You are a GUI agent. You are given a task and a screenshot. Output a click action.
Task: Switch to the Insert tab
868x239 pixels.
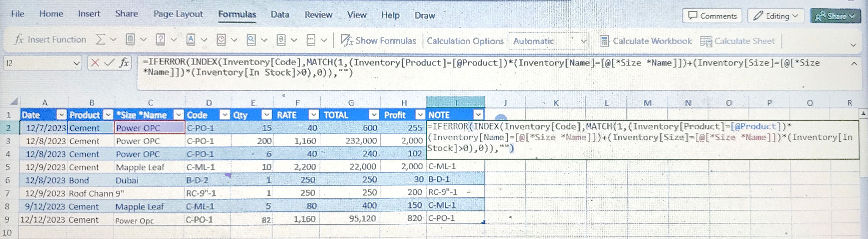coord(89,14)
